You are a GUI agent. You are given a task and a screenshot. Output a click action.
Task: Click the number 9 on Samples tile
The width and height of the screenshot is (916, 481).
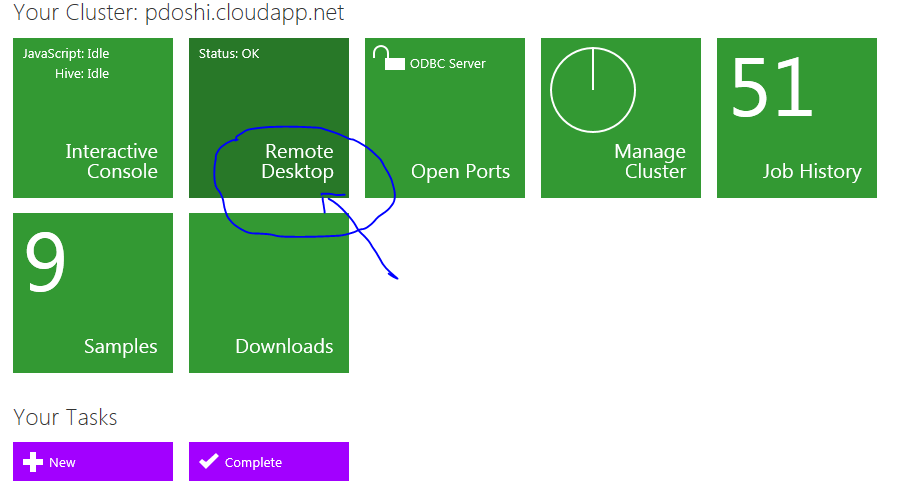coord(45,262)
